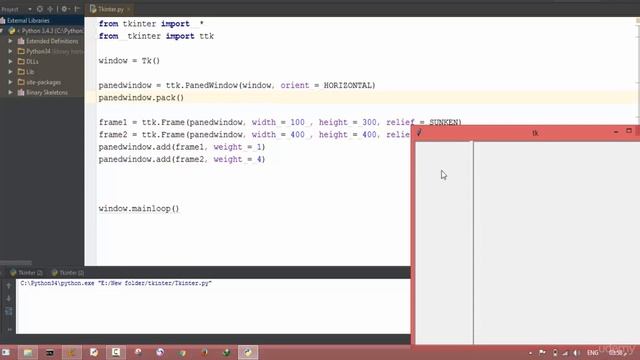Select the Lib folder icon
The image size is (640, 360).
point(21,72)
